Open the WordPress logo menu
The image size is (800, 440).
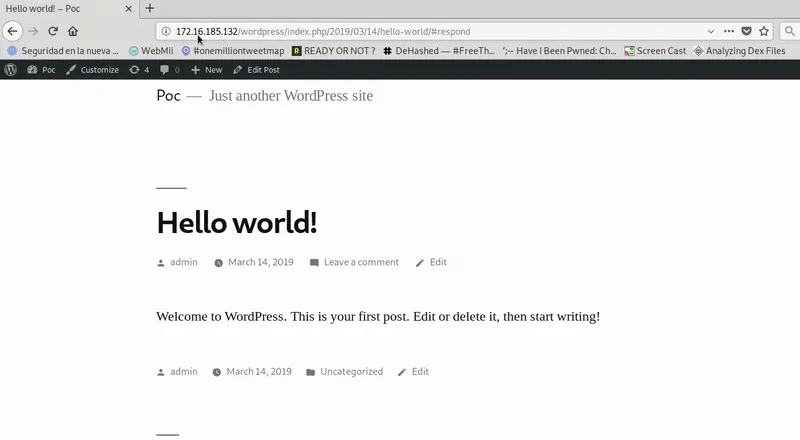tap(11, 70)
